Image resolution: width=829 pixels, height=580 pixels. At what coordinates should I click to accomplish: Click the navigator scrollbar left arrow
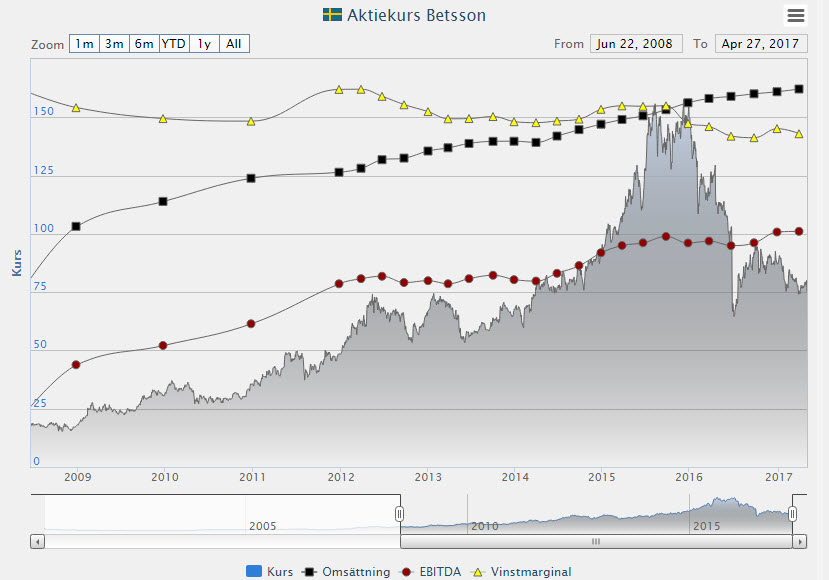(x=38, y=541)
